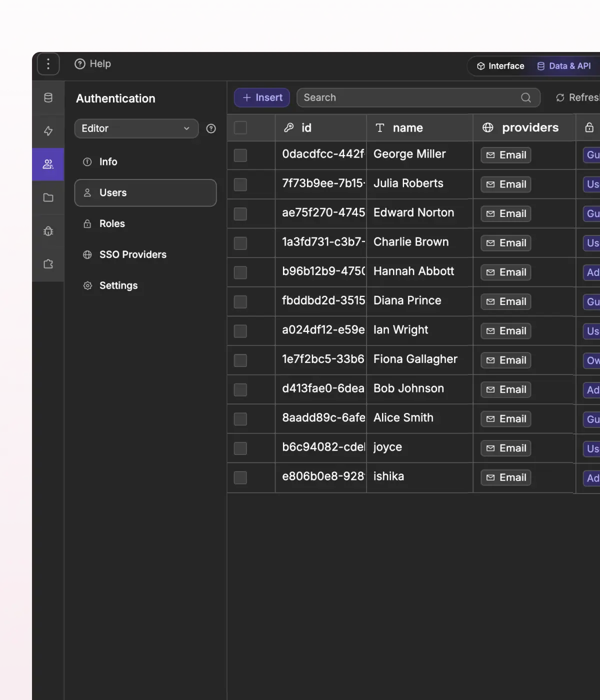Click the name cell 'Edward Norton'

[420, 213]
